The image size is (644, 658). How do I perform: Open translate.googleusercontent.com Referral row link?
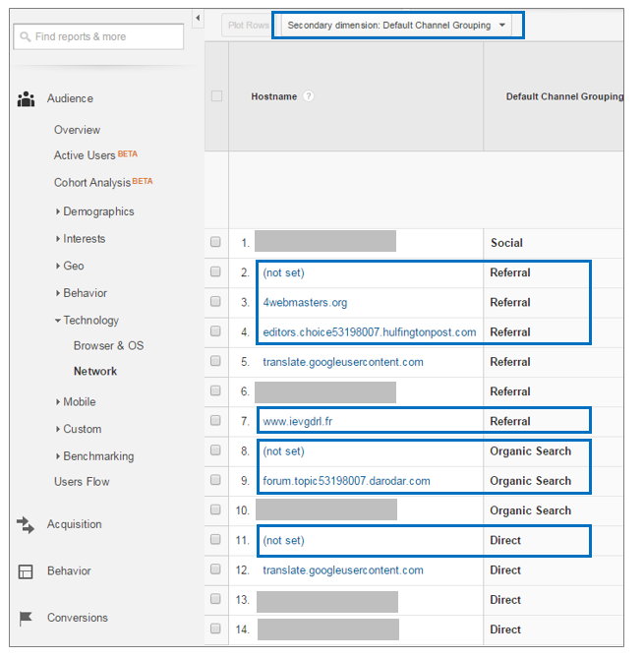[343, 362]
